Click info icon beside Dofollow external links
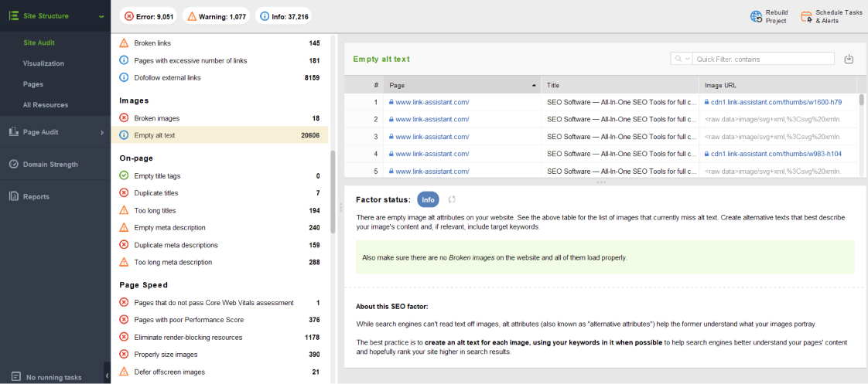 [x=124, y=78]
